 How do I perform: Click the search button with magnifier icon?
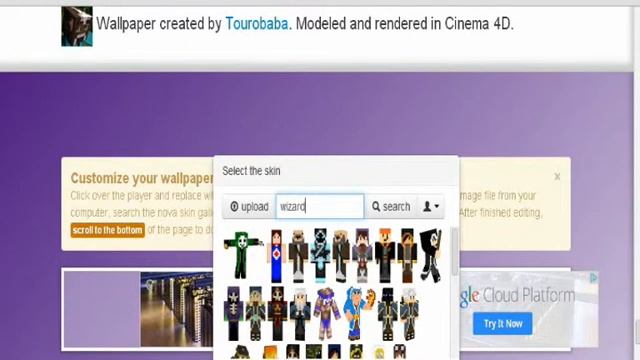pos(391,207)
